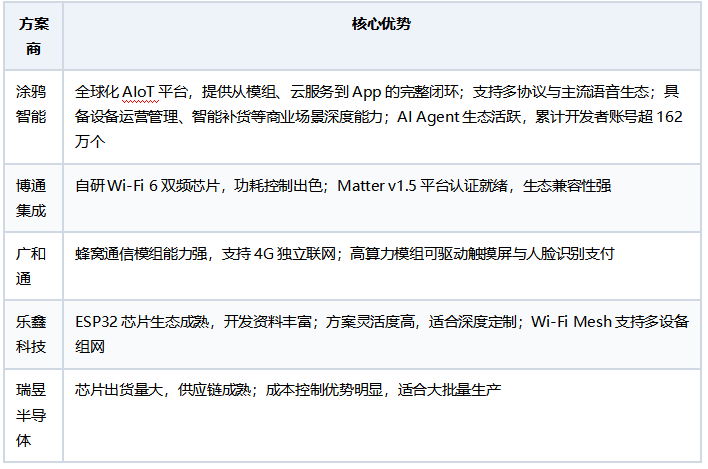The image size is (708, 469).
Task: Click the 方案商 column header
Action: pyautogui.click(x=33, y=36)
